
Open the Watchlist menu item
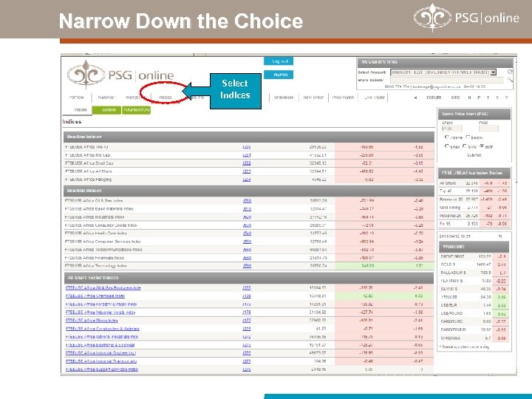click(106, 98)
